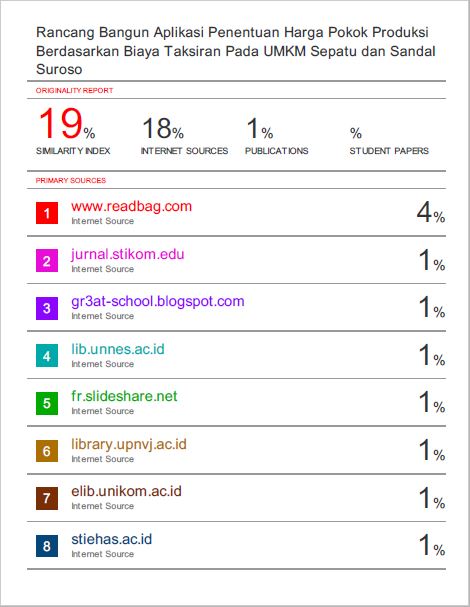Open gr3at-school.blogspot.com source link

tap(158, 302)
